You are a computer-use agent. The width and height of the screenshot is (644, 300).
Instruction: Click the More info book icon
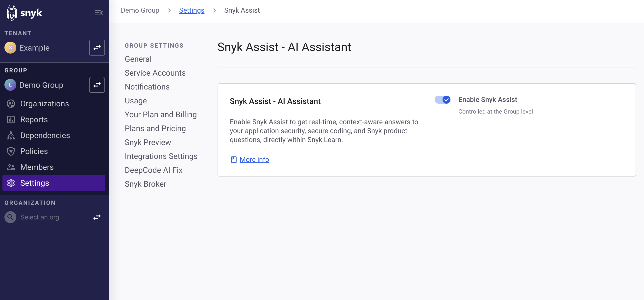click(233, 159)
